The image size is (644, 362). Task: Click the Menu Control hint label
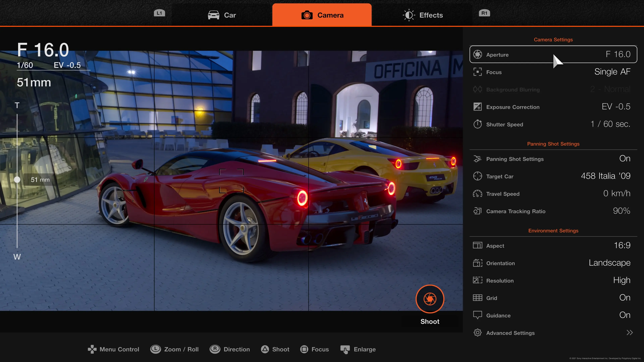click(x=119, y=349)
